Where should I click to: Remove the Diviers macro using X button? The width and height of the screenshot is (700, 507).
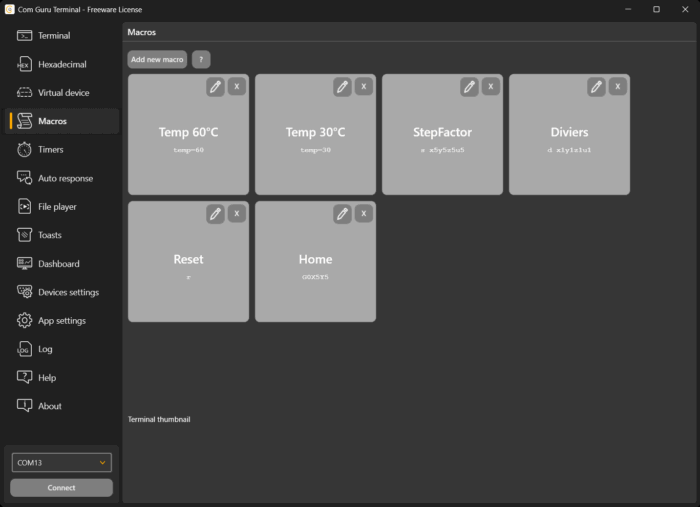pos(618,87)
